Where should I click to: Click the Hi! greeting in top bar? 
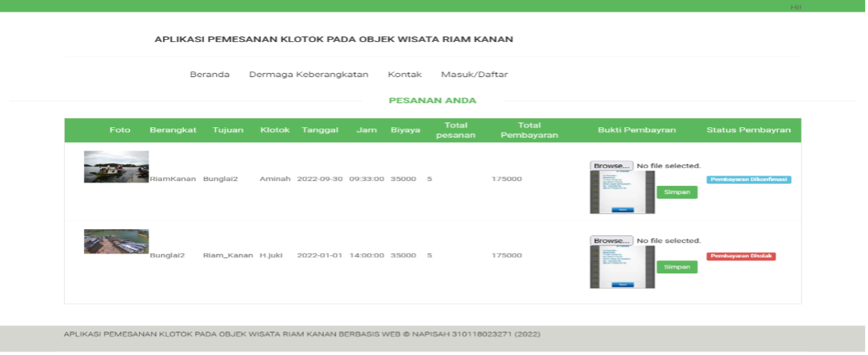click(x=796, y=7)
